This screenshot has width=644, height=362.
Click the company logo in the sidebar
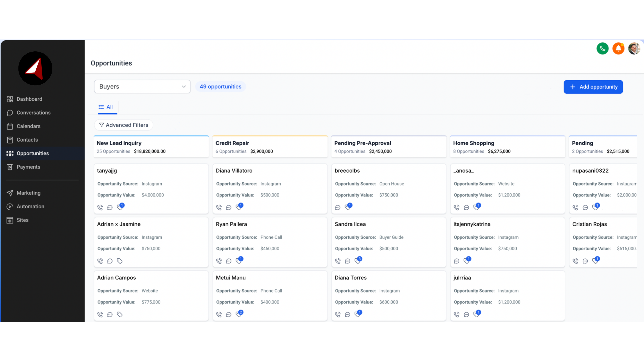(x=35, y=68)
